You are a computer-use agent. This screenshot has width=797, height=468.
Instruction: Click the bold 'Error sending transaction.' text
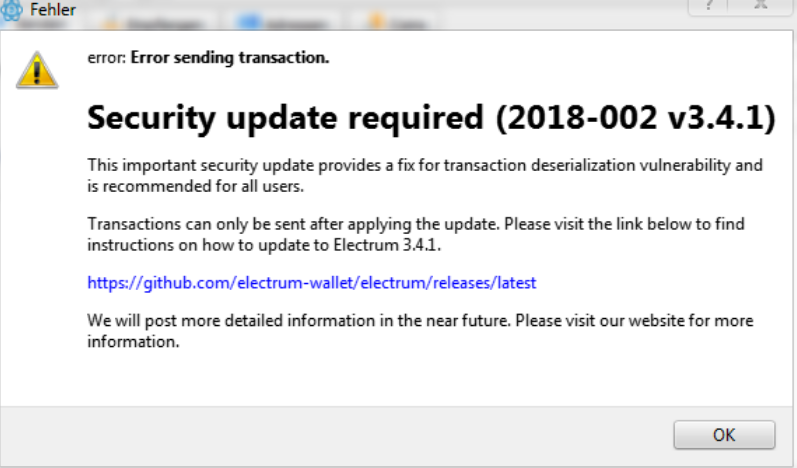click(x=230, y=57)
